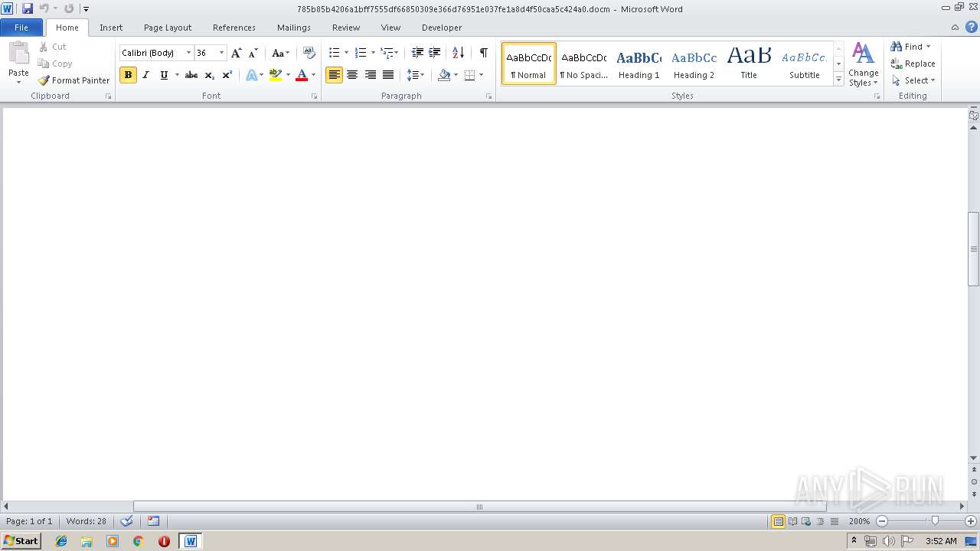Switch to the References tab

click(x=234, y=28)
